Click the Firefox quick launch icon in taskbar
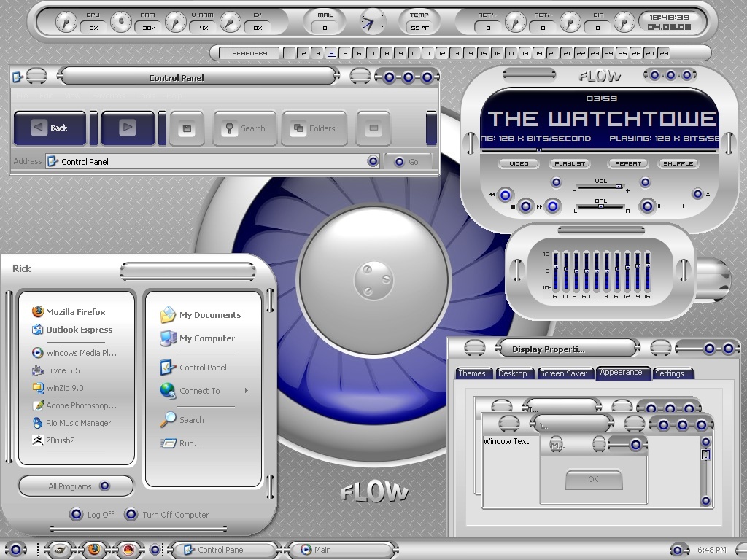The image size is (747, 560). click(93, 550)
